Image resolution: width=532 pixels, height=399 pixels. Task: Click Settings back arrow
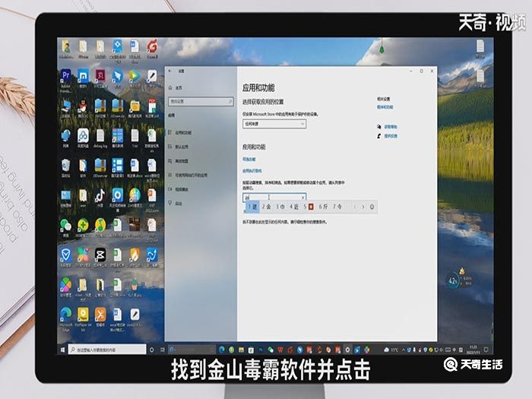pyautogui.click(x=170, y=71)
